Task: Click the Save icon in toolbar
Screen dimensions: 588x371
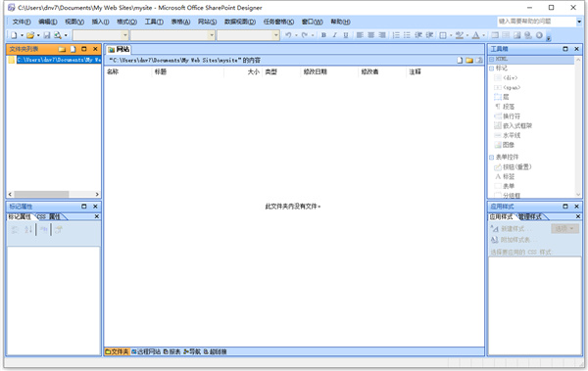Action: coord(47,35)
